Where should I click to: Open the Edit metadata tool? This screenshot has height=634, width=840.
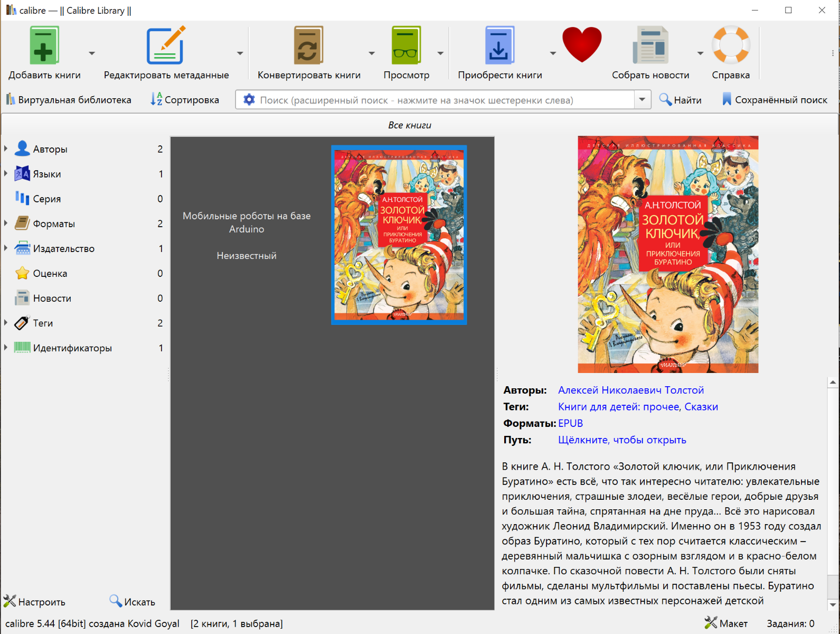click(166, 46)
